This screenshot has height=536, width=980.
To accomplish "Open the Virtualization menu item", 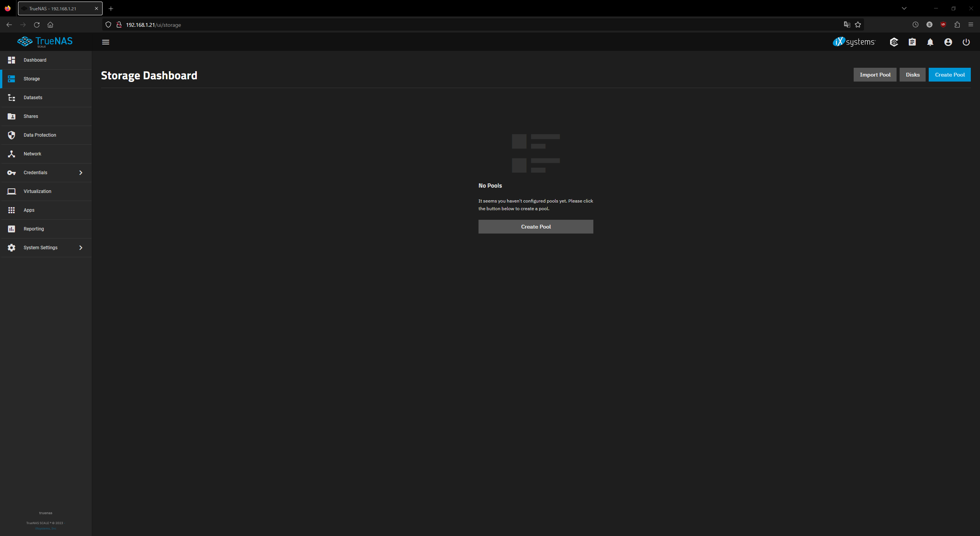I will click(38, 191).
